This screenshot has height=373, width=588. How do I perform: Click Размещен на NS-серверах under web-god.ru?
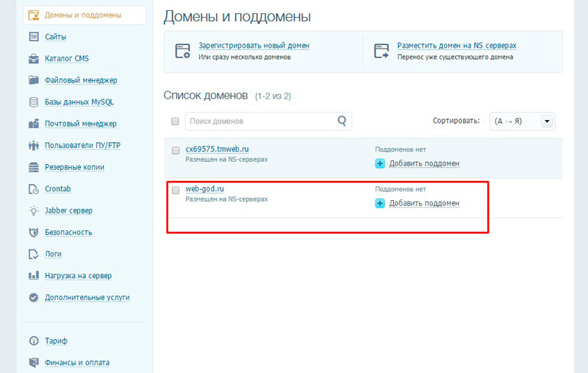pyautogui.click(x=226, y=199)
